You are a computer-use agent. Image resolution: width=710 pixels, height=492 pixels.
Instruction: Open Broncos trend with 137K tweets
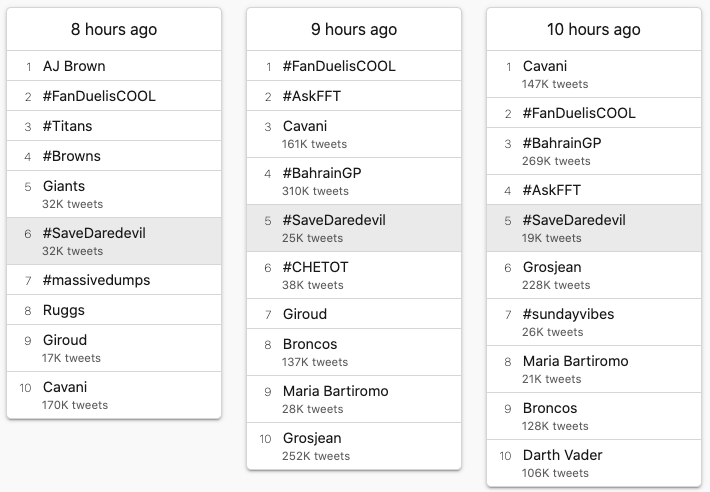(x=354, y=352)
